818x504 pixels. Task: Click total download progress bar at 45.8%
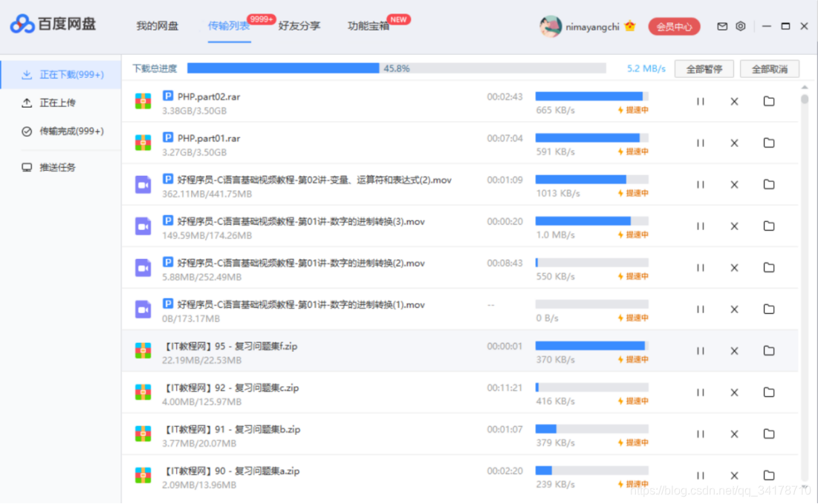coord(397,68)
